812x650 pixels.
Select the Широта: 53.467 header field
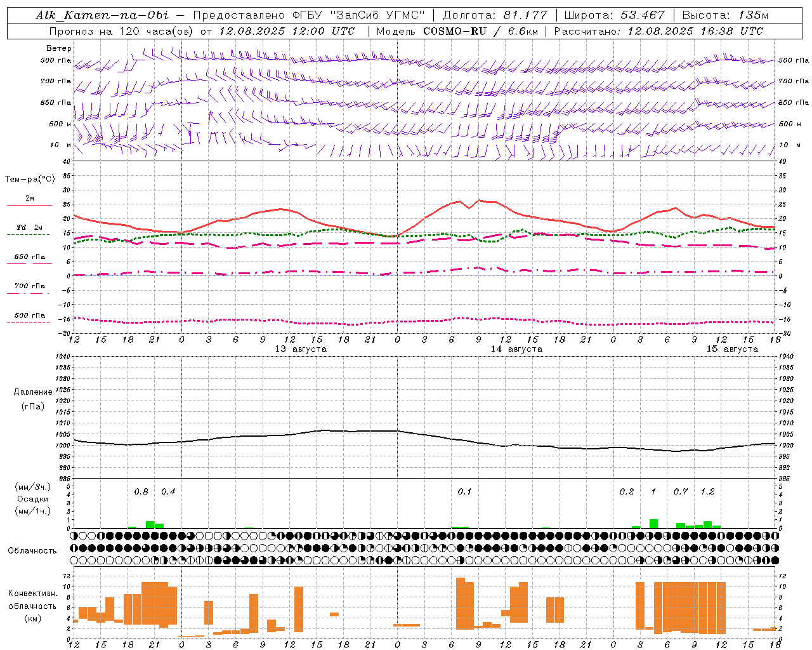(x=614, y=15)
